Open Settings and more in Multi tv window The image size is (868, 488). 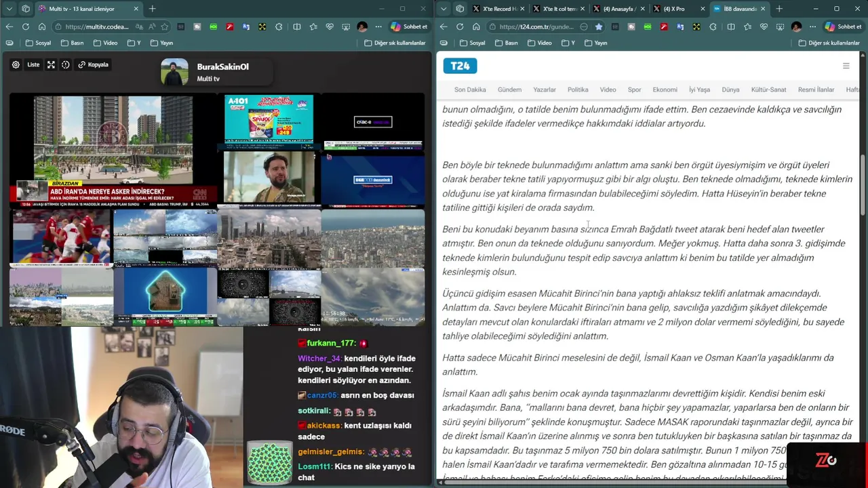tap(378, 26)
